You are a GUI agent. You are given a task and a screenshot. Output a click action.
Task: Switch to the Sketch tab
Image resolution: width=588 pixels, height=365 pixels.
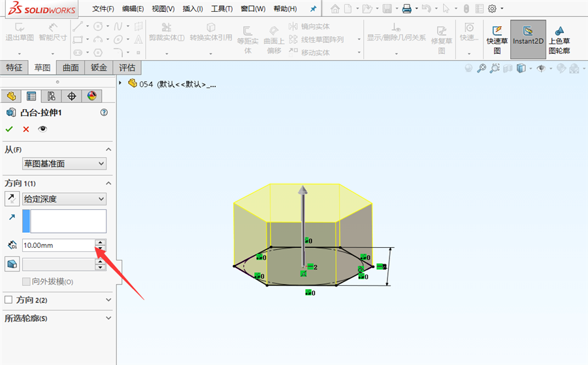[x=42, y=67]
